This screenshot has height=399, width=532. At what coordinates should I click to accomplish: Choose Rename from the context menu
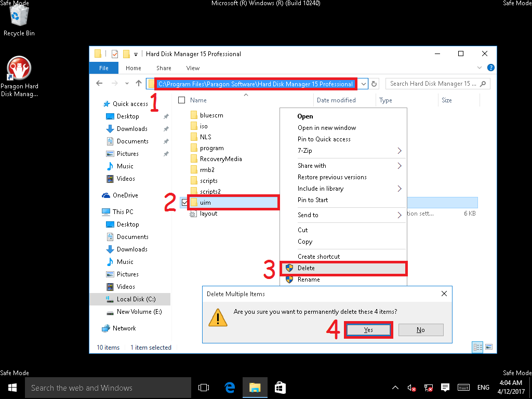point(343,280)
